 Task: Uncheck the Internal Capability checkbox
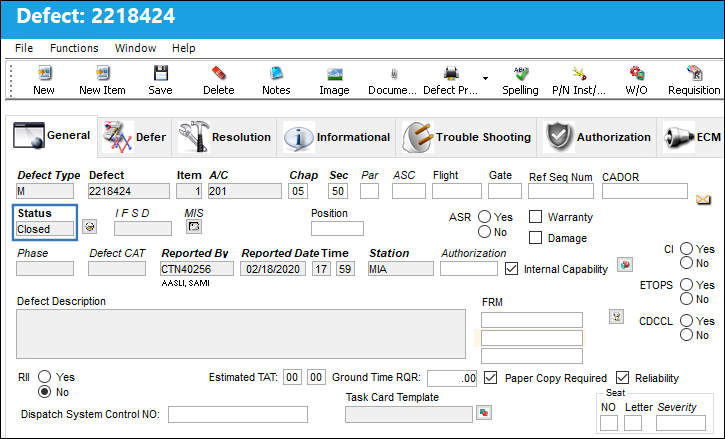[x=511, y=269]
